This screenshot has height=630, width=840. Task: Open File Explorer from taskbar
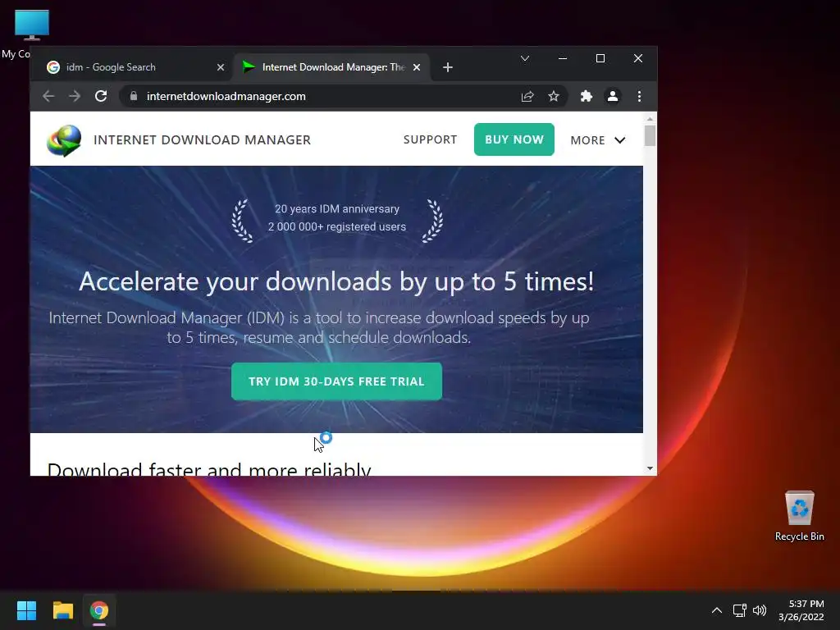[x=62, y=610]
